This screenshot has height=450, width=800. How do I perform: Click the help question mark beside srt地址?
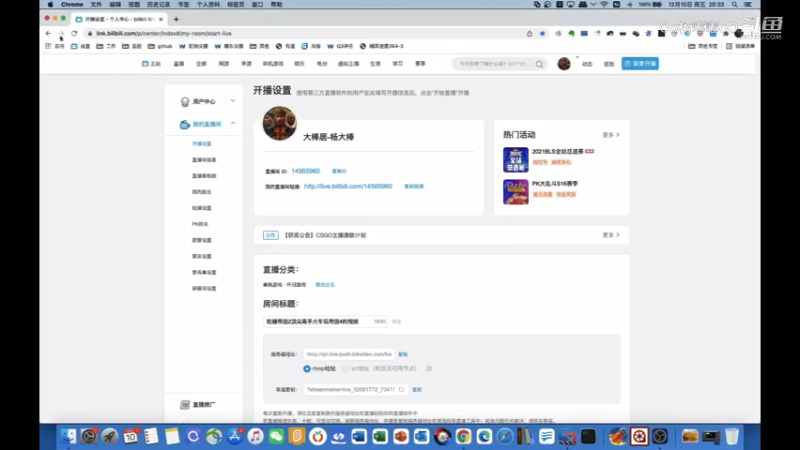click(429, 368)
